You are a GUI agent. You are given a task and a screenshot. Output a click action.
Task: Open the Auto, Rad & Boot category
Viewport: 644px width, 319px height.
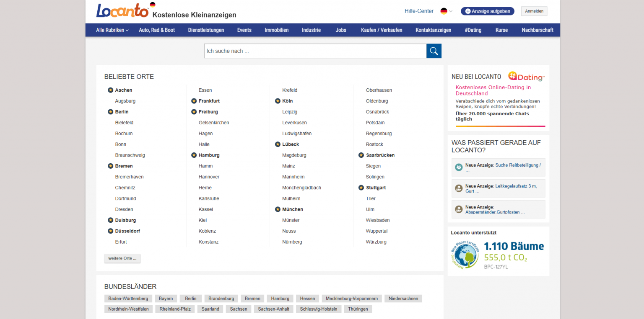tap(157, 30)
